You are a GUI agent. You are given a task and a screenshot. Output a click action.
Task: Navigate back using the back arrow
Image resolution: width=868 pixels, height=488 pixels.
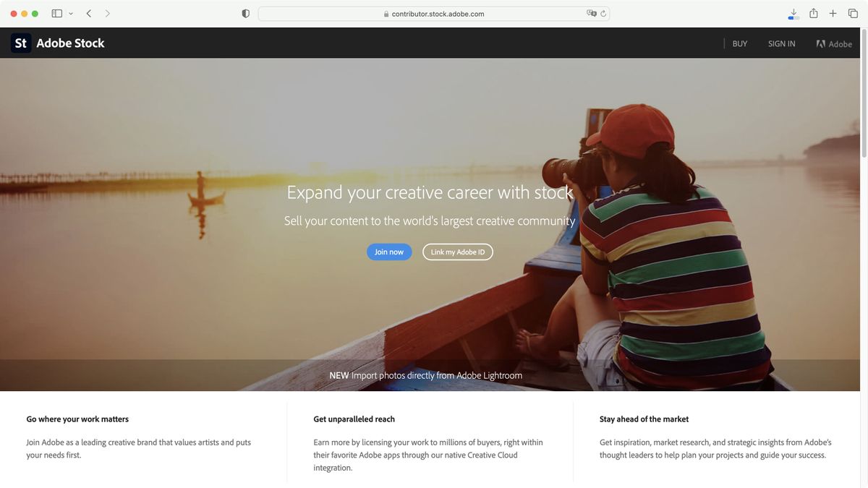point(88,13)
